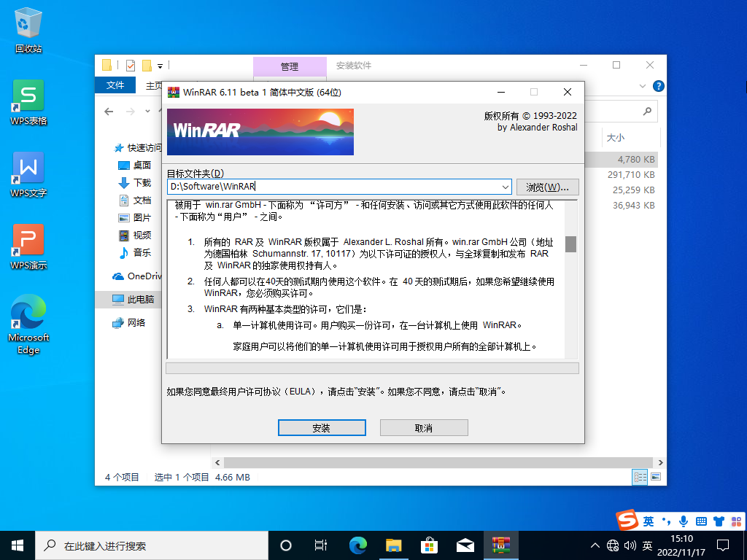Open Explorer quick access toolbar dropdown
The image size is (747, 560).
click(160, 66)
